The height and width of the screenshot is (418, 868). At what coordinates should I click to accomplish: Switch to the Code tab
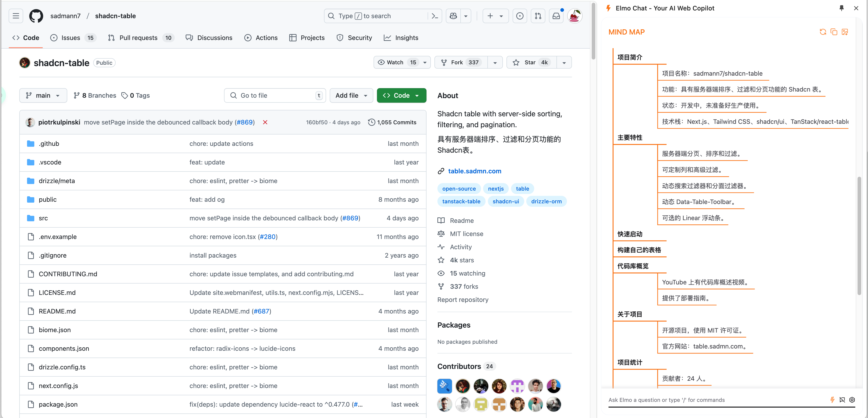tap(26, 38)
